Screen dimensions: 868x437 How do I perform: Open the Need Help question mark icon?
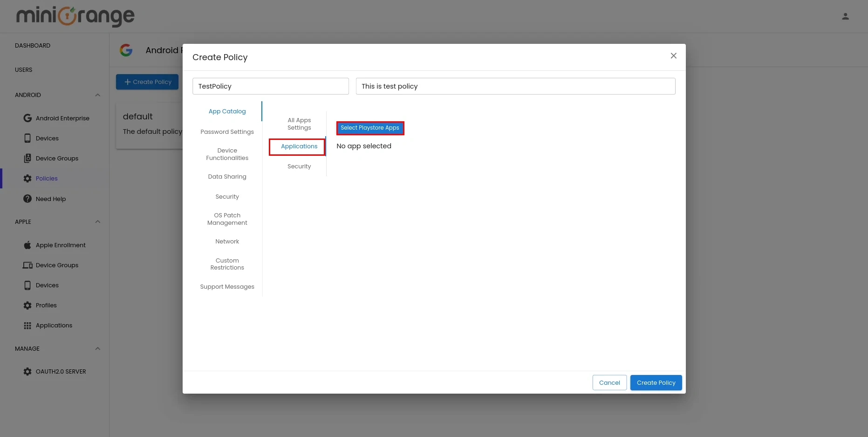pyautogui.click(x=27, y=199)
